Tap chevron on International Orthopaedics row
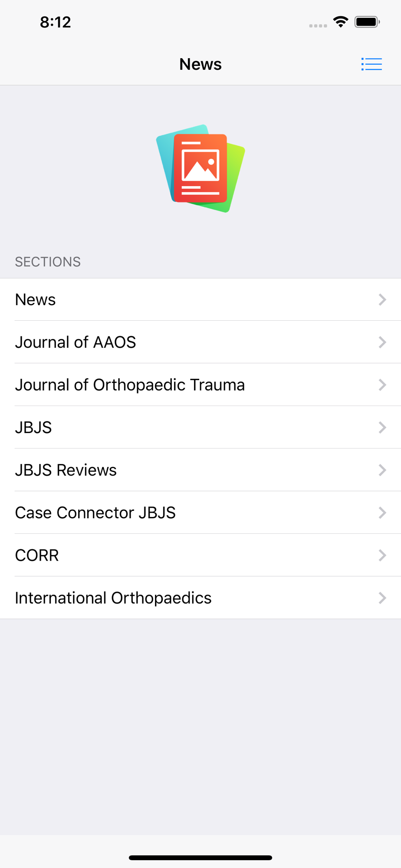 click(382, 598)
